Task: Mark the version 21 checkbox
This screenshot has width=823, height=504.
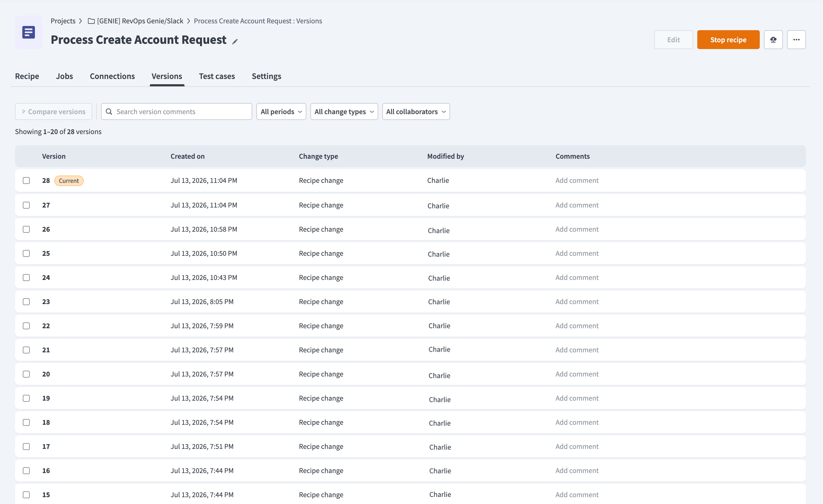Action: tap(26, 350)
